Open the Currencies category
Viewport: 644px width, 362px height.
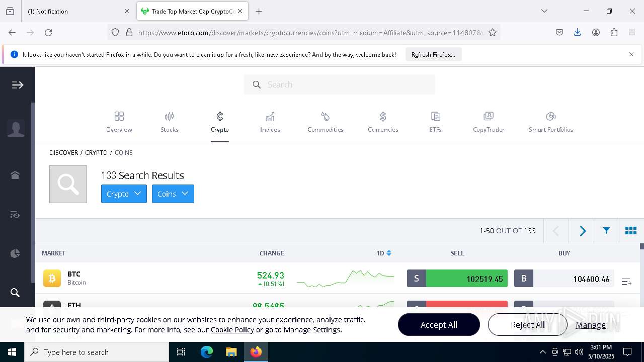coord(383,122)
